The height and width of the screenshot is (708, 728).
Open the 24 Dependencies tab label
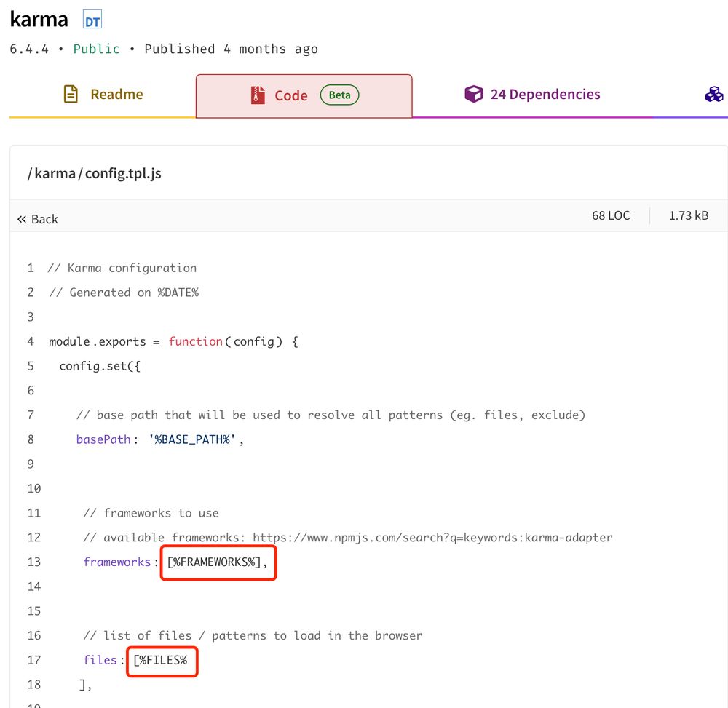[x=545, y=95]
